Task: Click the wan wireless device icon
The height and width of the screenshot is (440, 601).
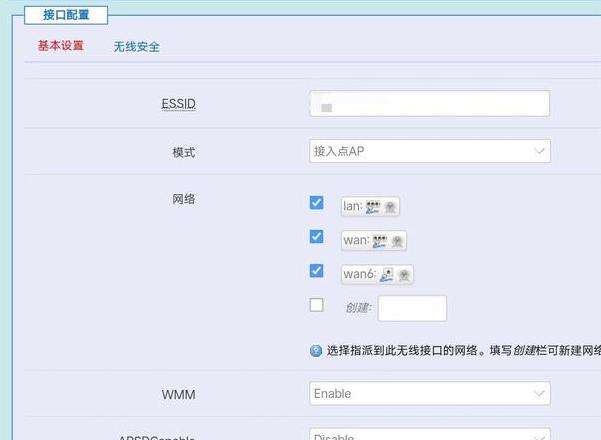Action: pos(397,241)
